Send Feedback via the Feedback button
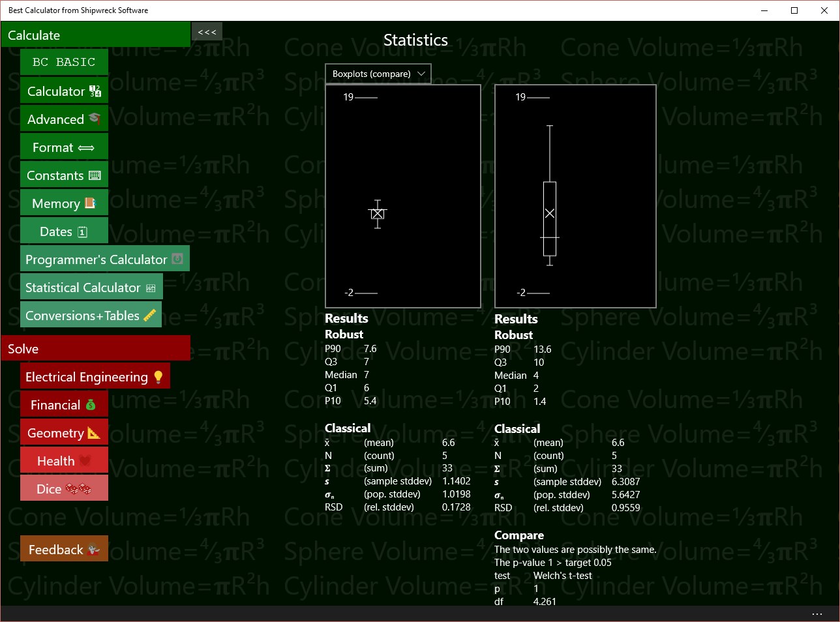Viewport: 840px width, 622px height. [63, 548]
